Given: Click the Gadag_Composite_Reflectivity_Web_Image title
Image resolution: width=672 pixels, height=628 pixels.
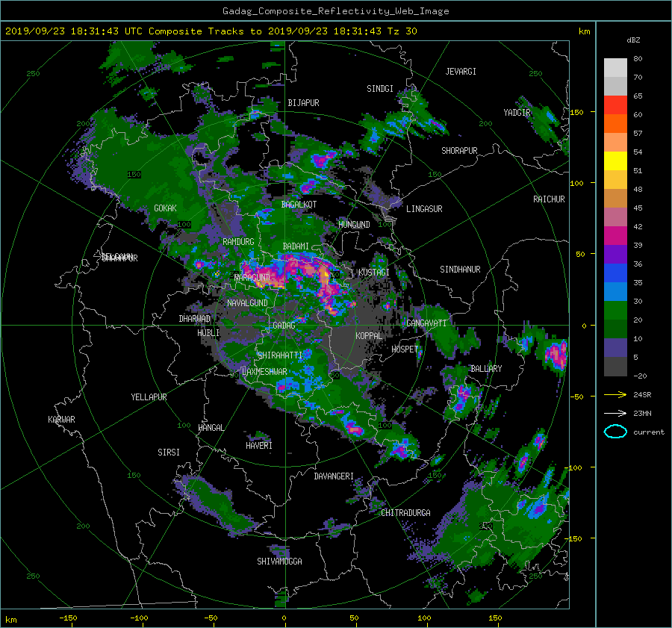Looking at the screenshot, I should click(x=335, y=11).
